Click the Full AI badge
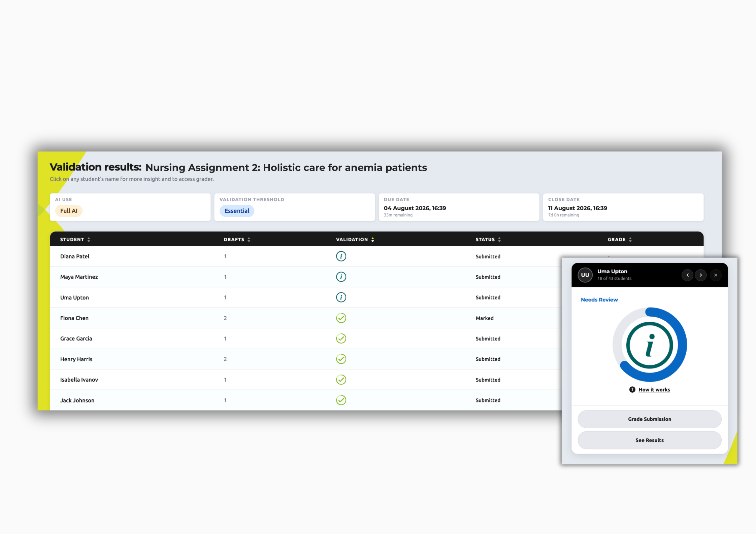The height and width of the screenshot is (534, 756). coord(69,211)
